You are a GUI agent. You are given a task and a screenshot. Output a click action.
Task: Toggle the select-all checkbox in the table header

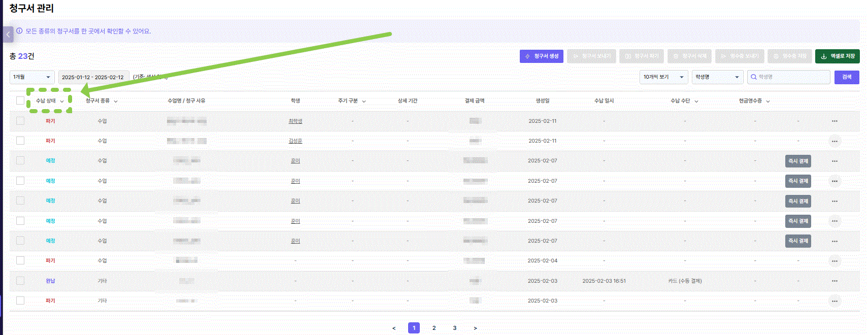point(20,100)
